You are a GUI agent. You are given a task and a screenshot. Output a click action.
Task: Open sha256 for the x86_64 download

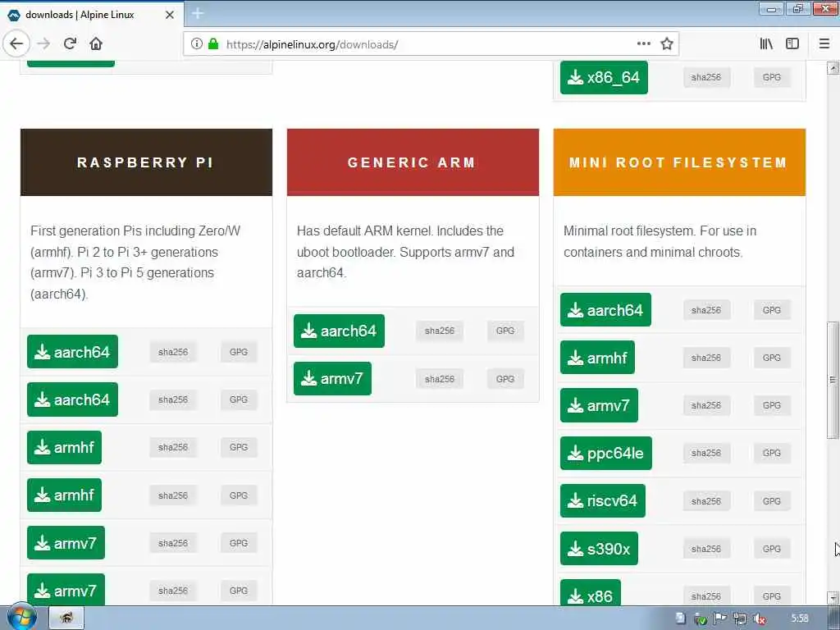[706, 77]
